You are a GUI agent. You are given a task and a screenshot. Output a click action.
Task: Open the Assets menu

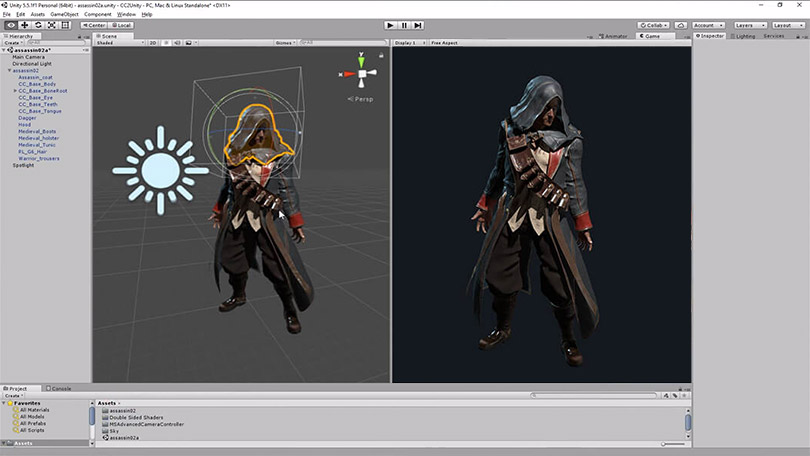point(38,14)
